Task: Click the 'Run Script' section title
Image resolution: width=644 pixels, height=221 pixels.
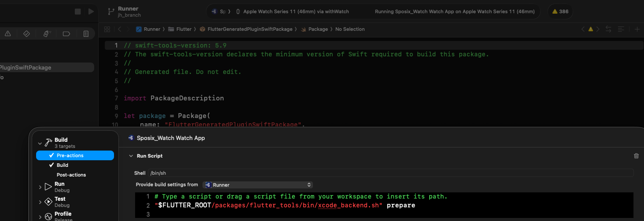Action: coord(150,156)
